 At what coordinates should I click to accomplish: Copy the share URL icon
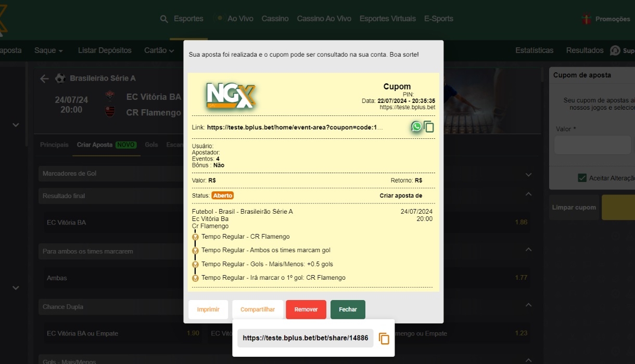384,339
